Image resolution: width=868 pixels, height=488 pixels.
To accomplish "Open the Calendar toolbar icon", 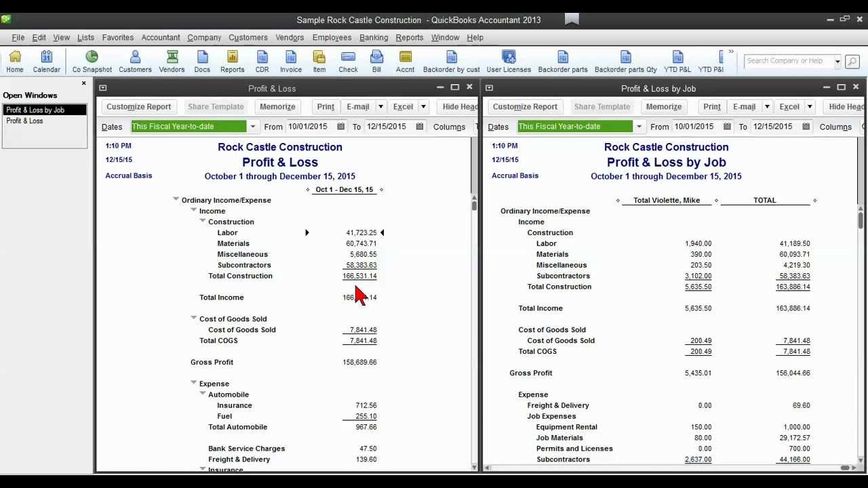I will (x=47, y=61).
